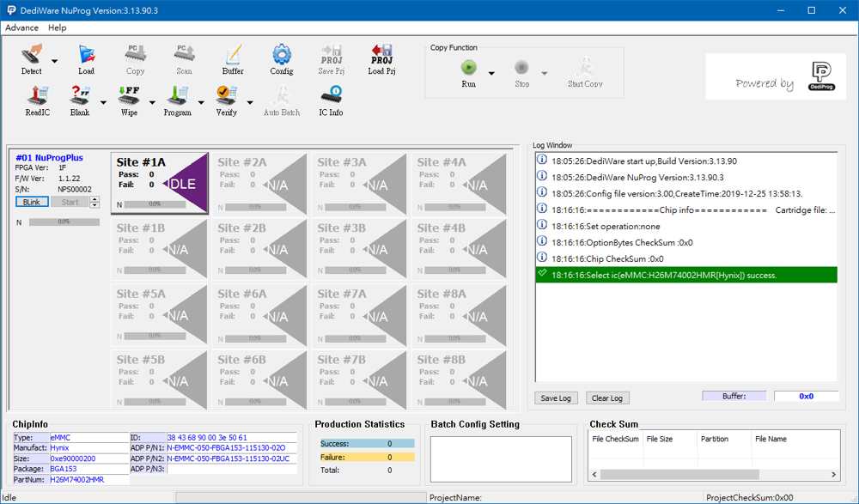Click the Buffer checksum value field

coord(806,396)
